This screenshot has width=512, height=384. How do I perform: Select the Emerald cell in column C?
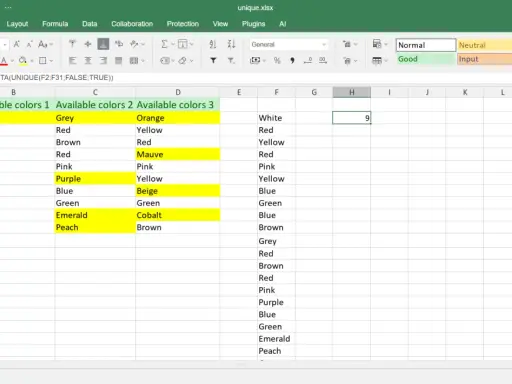click(95, 215)
